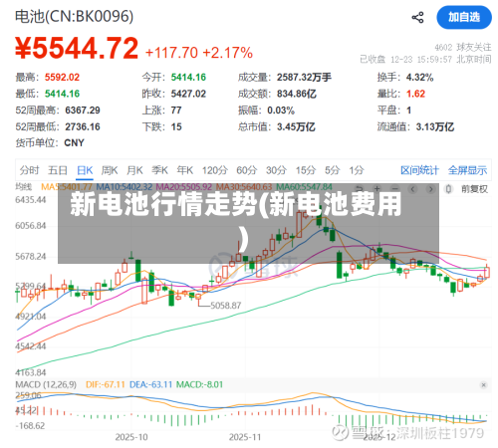Switch to the 五日 chart tab
The image size is (498, 448).
pos(58,170)
